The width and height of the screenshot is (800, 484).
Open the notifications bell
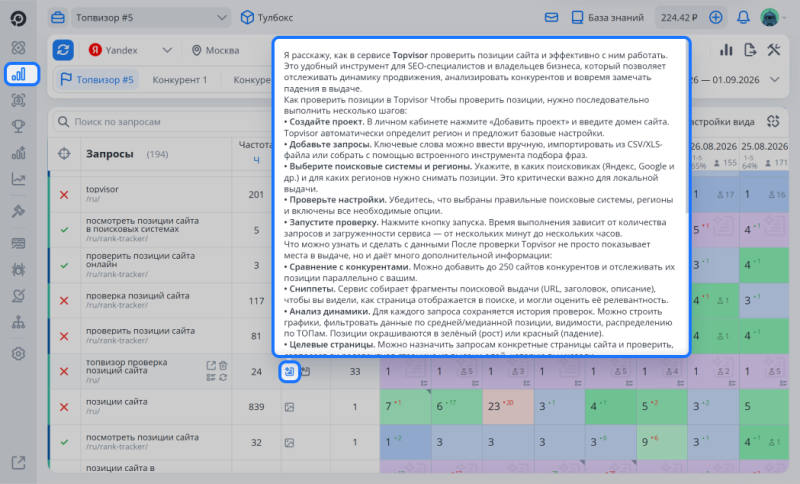743,18
